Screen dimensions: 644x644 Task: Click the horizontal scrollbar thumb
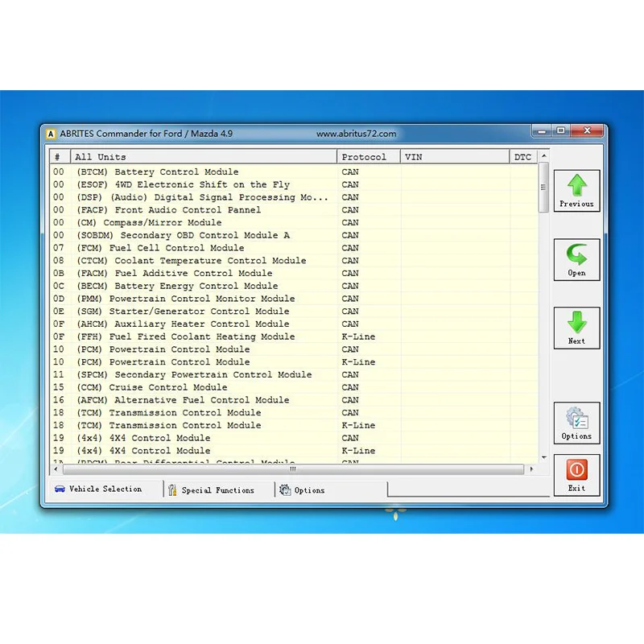(293, 469)
